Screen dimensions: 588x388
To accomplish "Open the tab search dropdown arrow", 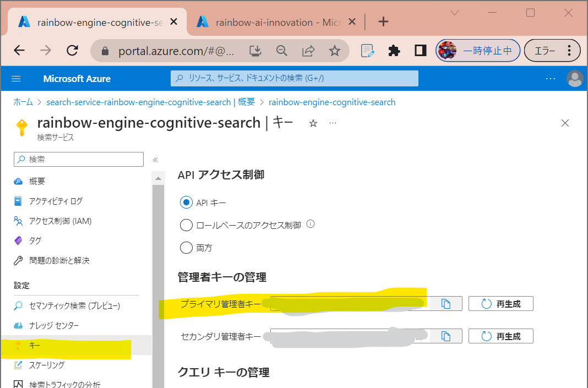I will [x=455, y=13].
